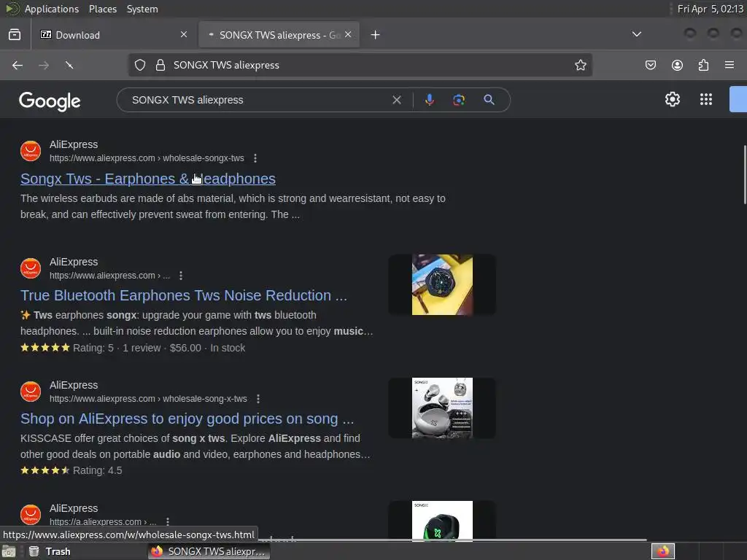Open the Firefox hamburger menu
The height and width of the screenshot is (560, 747).
729,65
